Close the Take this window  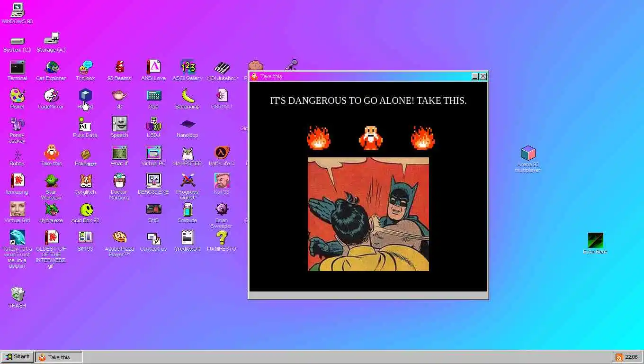coord(483,76)
